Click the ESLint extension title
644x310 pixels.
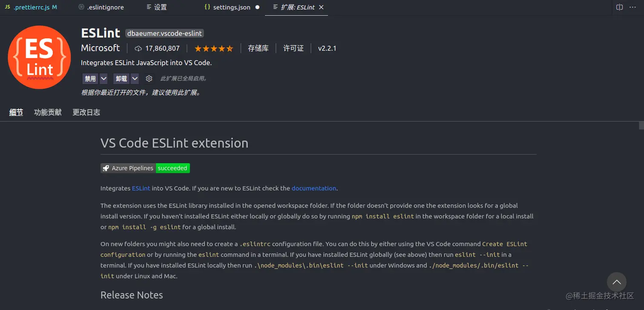[101, 33]
